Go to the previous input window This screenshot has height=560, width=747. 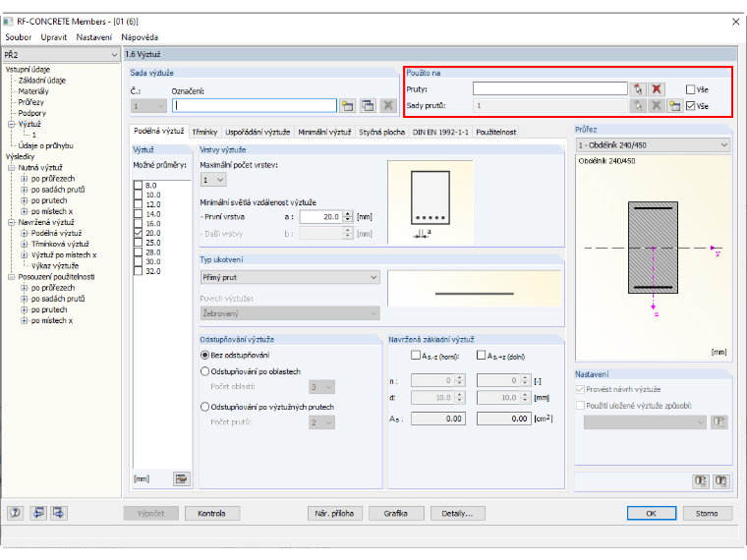pyautogui.click(x=38, y=513)
